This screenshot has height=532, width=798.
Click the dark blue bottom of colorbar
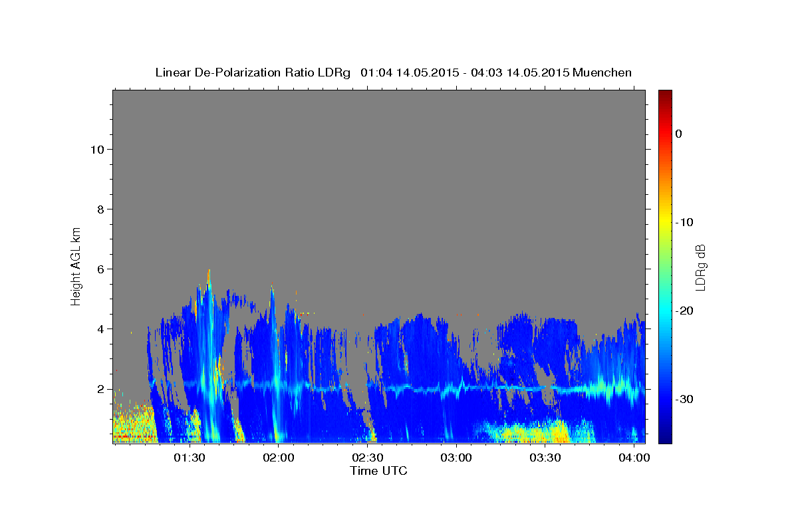click(x=665, y=437)
